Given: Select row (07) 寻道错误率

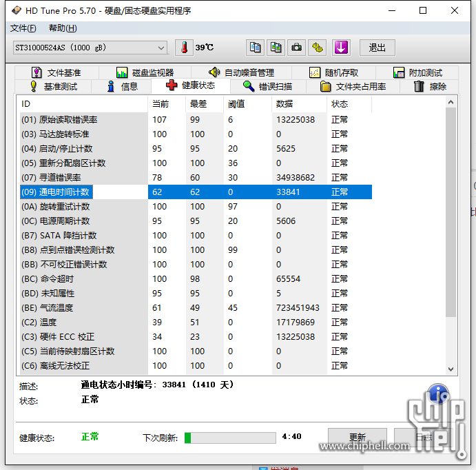Looking at the screenshot, I should click(x=196, y=178).
